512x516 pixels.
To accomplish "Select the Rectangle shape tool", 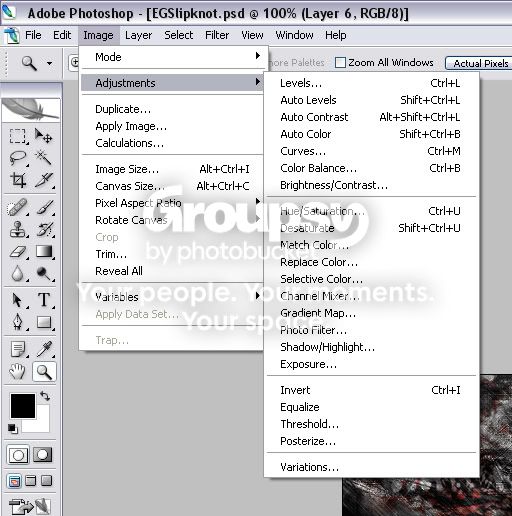I will click(x=44, y=322).
